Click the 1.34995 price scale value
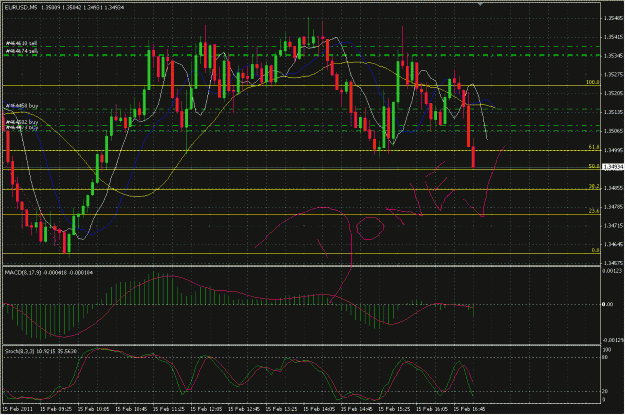 [x=613, y=150]
